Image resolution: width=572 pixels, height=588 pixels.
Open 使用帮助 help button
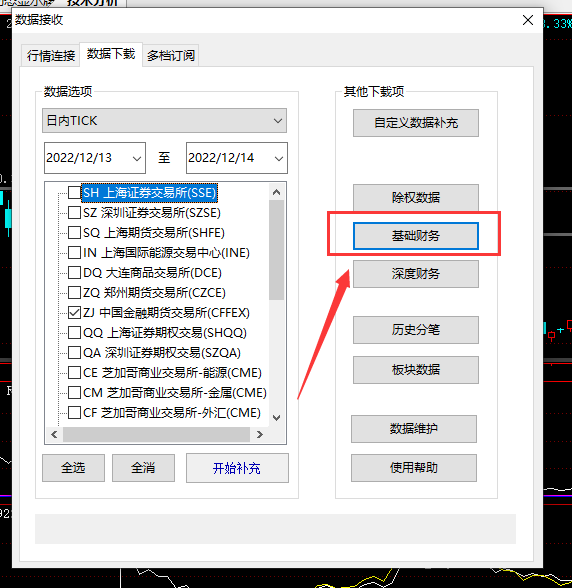click(414, 468)
